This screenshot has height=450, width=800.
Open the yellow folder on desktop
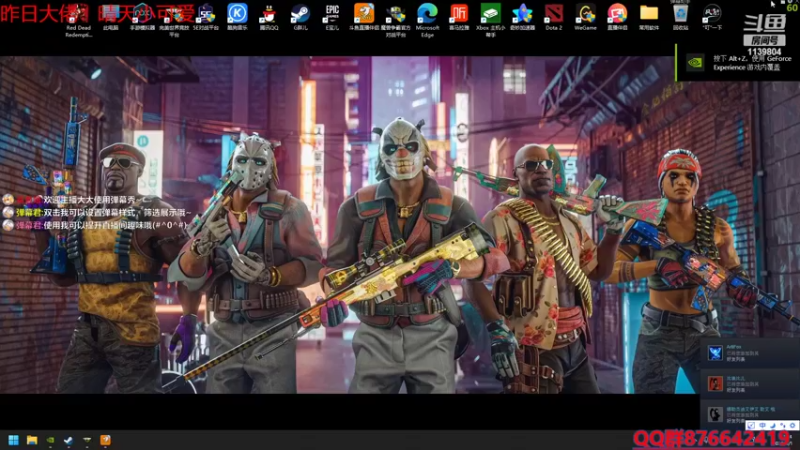point(649,17)
